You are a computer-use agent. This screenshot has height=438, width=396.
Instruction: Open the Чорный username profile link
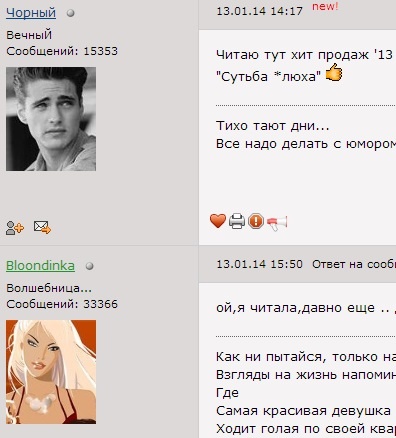tap(31, 13)
